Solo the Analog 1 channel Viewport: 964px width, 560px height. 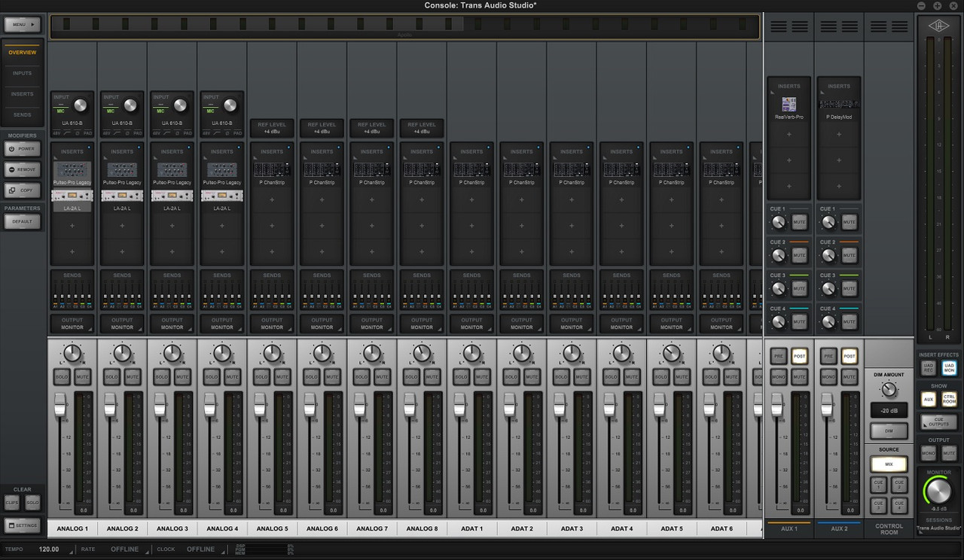coord(62,376)
